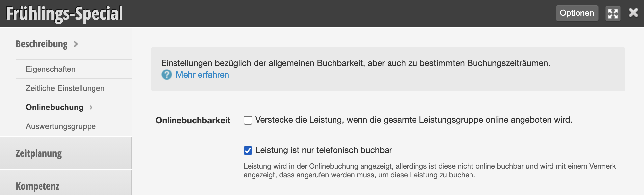This screenshot has height=195, width=644.
Task: Click the Leistung ist nur telefonisch buchbar label
Action: 324,150
